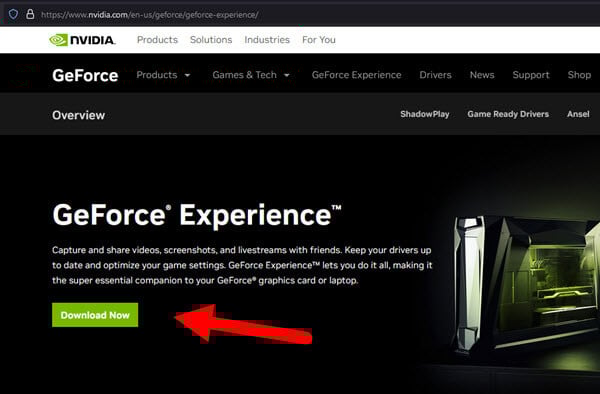The height and width of the screenshot is (394, 600).
Task: Visit the Shop link
Action: (x=579, y=75)
